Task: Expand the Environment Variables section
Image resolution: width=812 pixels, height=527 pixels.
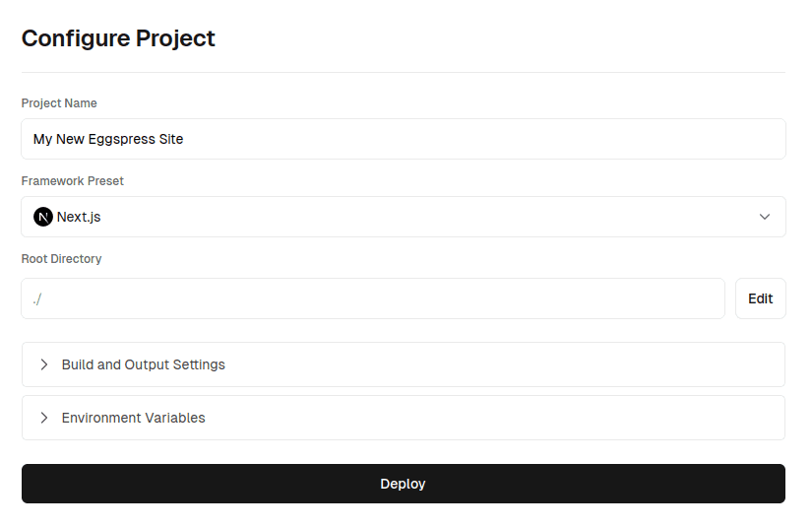Action: pos(404,418)
